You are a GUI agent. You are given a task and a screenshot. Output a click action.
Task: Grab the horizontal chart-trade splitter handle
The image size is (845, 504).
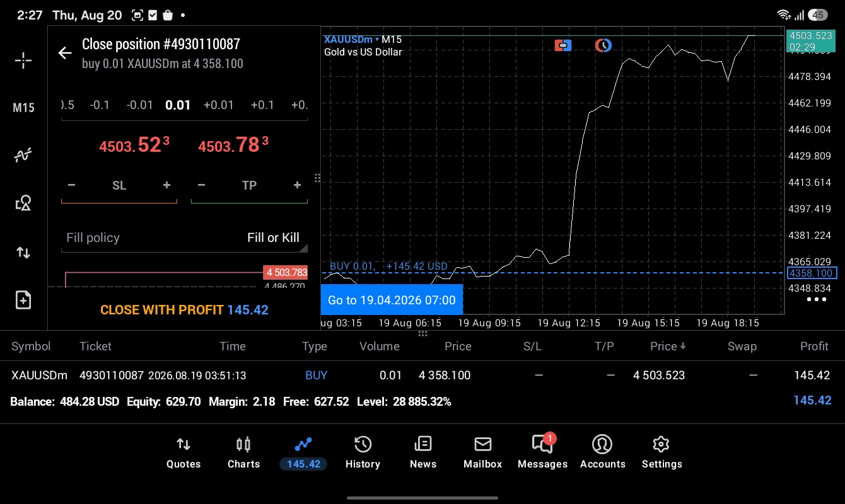tap(422, 333)
